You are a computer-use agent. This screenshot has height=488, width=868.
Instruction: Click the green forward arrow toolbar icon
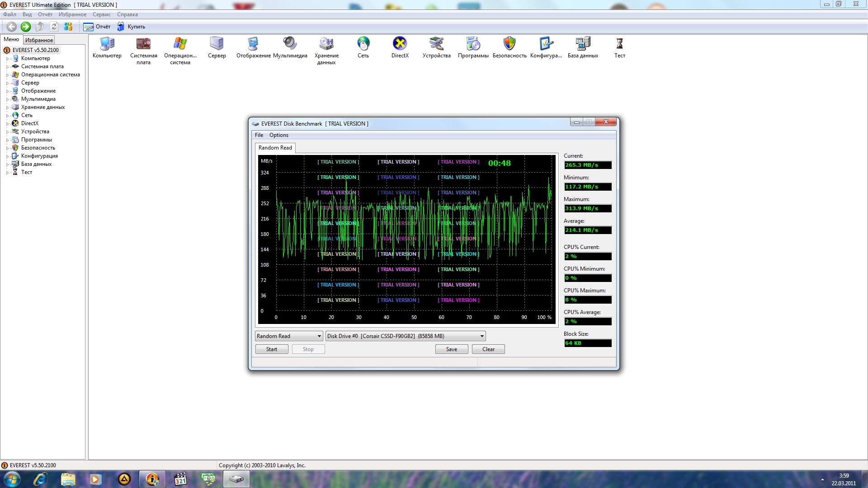pos(26,27)
